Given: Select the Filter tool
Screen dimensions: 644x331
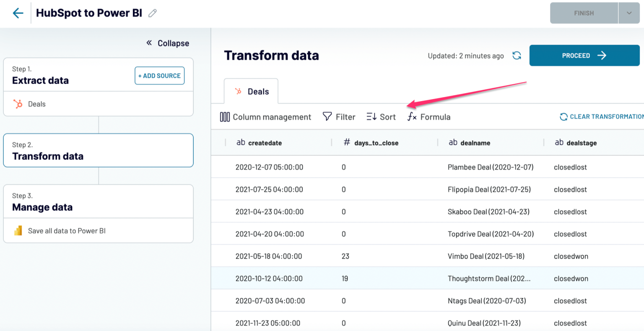Looking at the screenshot, I should click(x=339, y=117).
